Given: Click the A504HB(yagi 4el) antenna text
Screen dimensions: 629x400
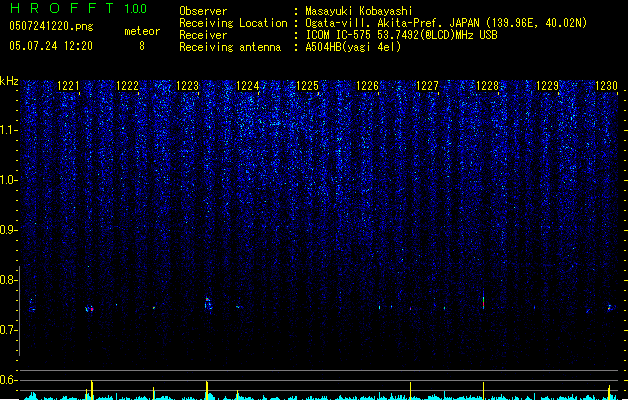Looking at the screenshot, I should click(353, 47).
